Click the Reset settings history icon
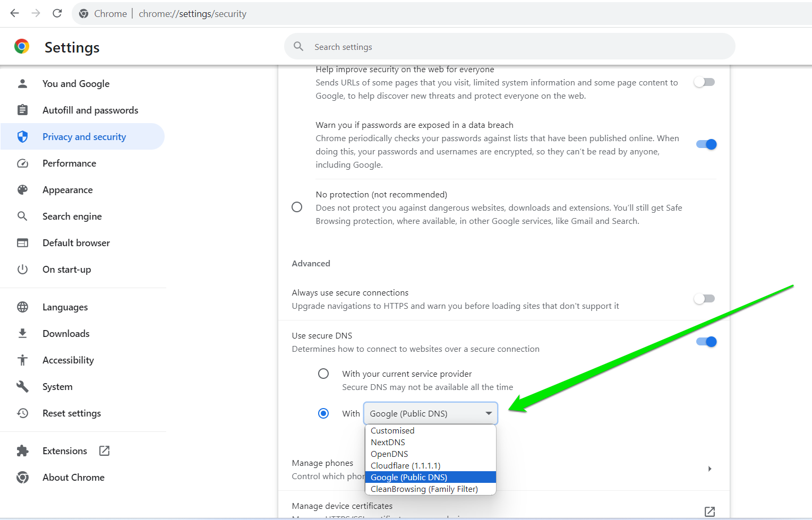Screen dimensions: 812x520 (22, 413)
